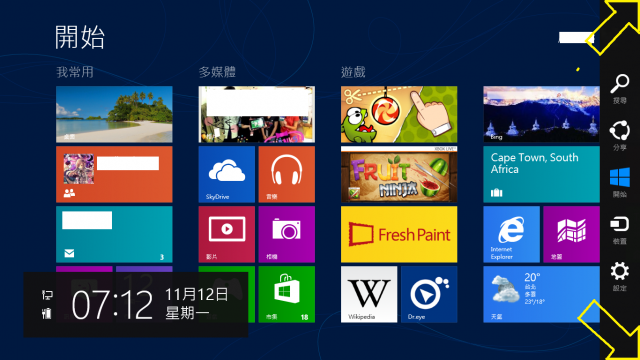Open the Devices (裝置) charm
The height and width of the screenshot is (360, 640).
[x=619, y=230]
